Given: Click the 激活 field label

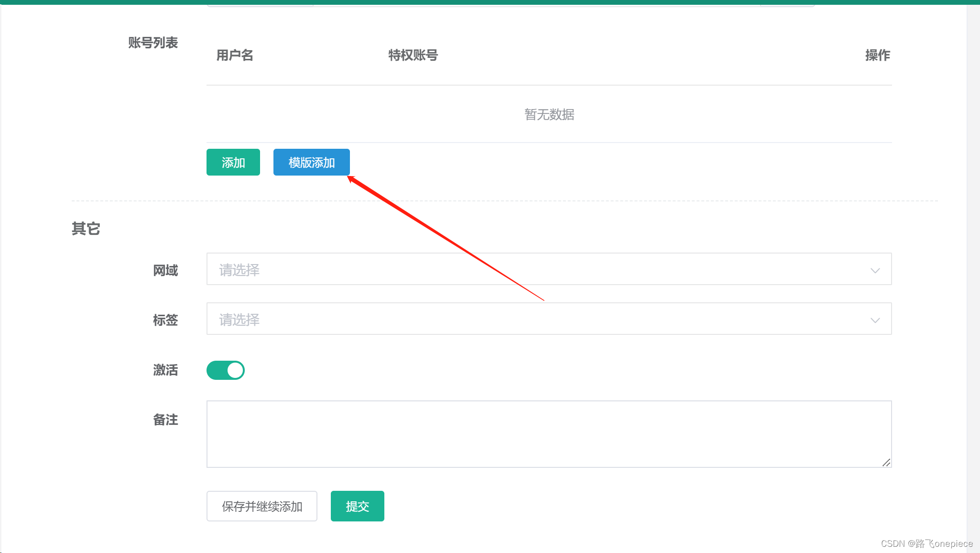Looking at the screenshot, I should 165,370.
